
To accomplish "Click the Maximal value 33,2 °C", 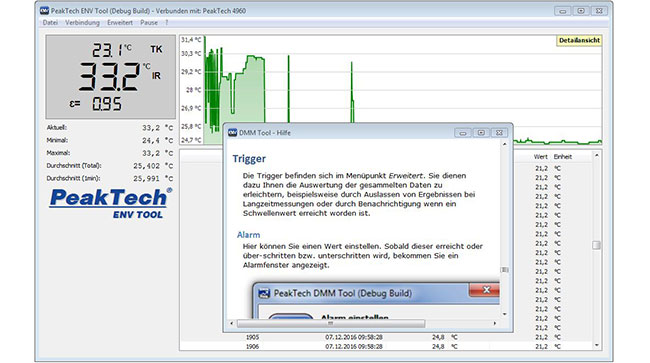I will tap(158, 153).
